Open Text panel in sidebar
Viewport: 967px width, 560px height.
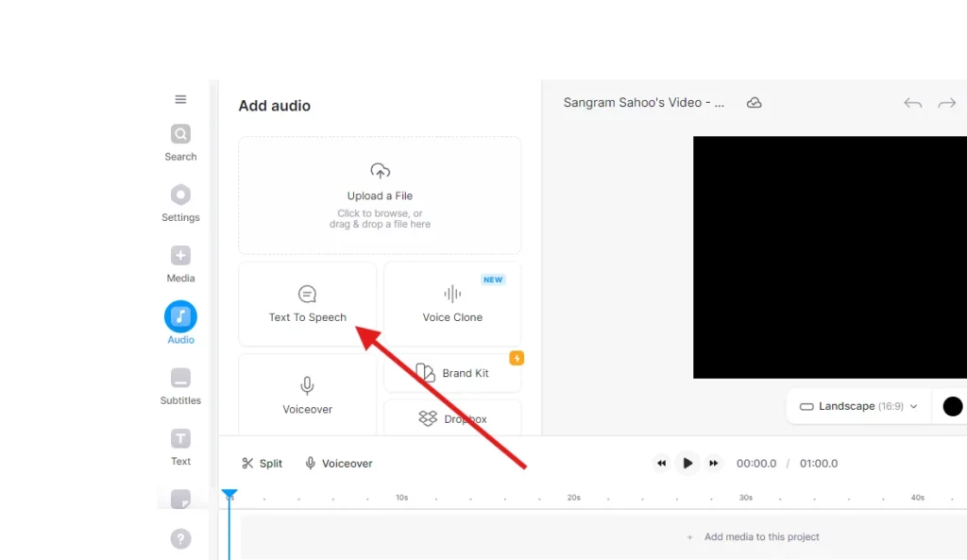click(180, 447)
